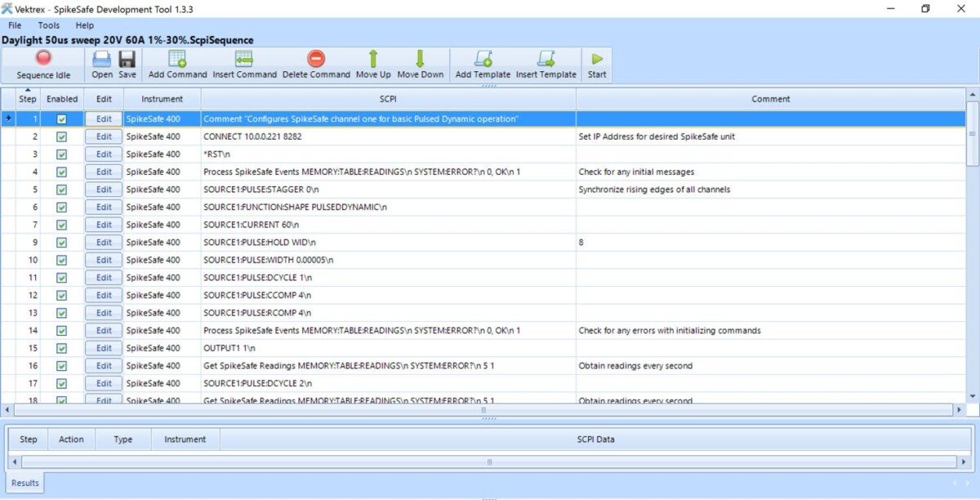Toggle Enabled checkbox for step 17
The height and width of the screenshot is (500, 980).
click(62, 383)
